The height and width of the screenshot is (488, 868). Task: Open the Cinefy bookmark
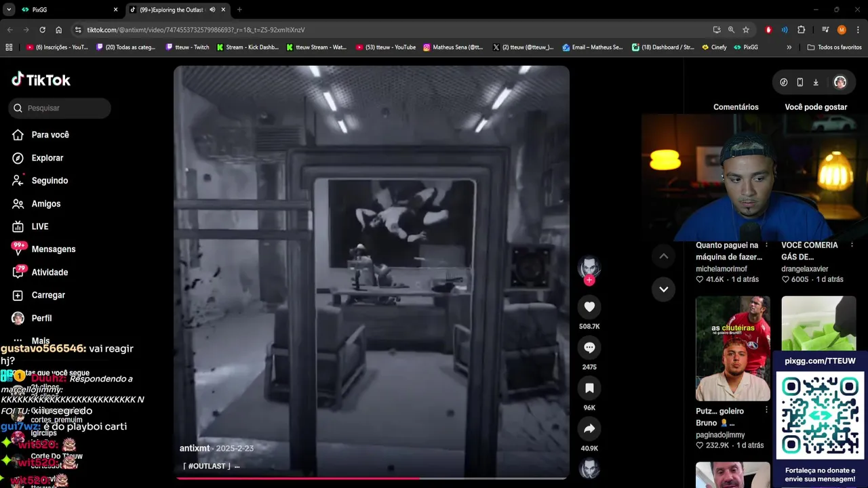[x=714, y=47]
